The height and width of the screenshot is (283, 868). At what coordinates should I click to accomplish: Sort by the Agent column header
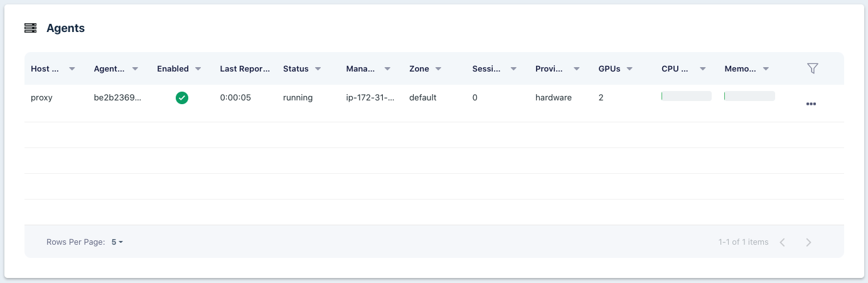click(109, 69)
